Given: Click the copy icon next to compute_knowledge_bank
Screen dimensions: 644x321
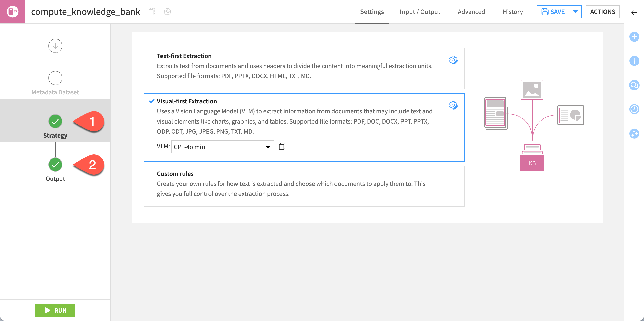Looking at the screenshot, I should (x=151, y=12).
